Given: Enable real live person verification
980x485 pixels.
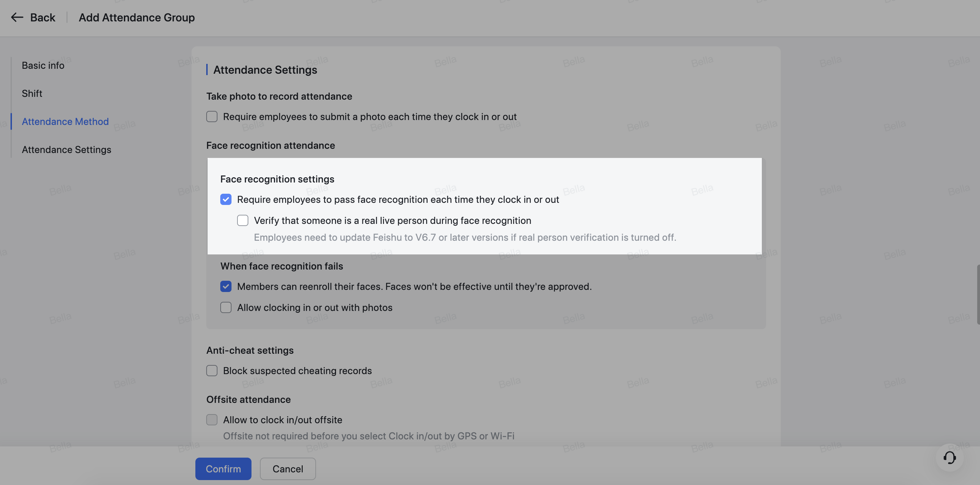Looking at the screenshot, I should (x=242, y=220).
